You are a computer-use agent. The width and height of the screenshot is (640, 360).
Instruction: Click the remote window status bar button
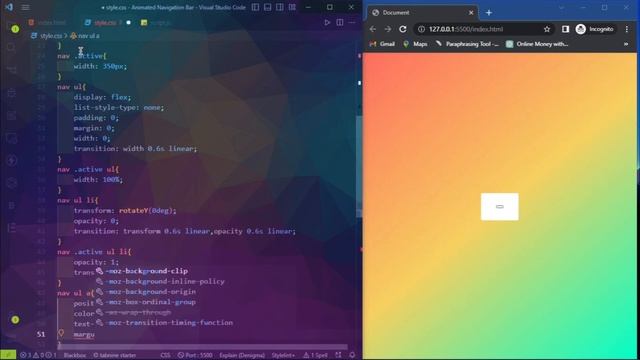8,355
